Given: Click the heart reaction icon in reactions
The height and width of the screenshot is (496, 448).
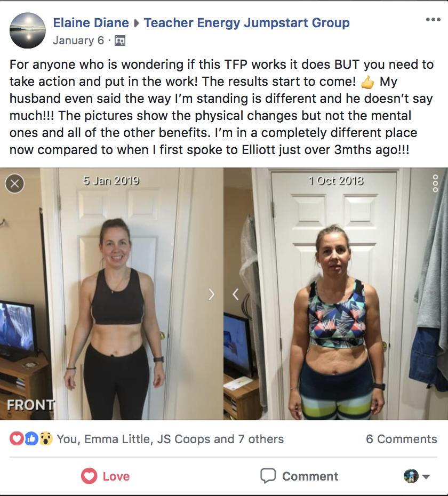Looking at the screenshot, I should click(x=16, y=439).
